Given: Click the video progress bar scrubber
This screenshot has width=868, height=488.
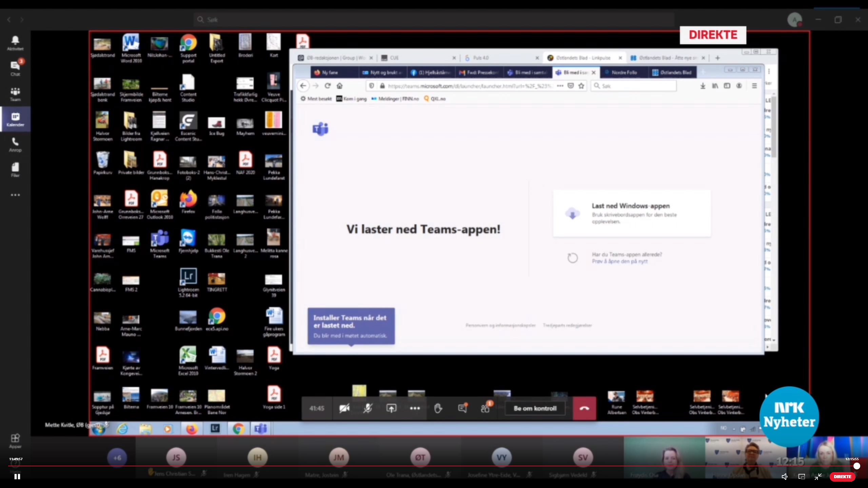Looking at the screenshot, I should (856, 466).
